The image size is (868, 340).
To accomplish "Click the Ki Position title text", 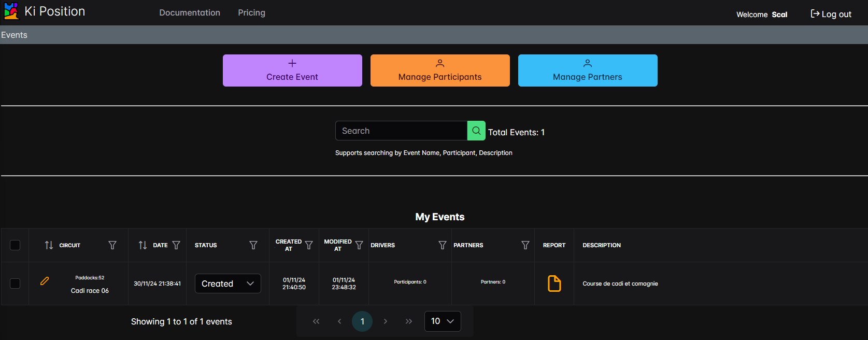I will pos(55,11).
